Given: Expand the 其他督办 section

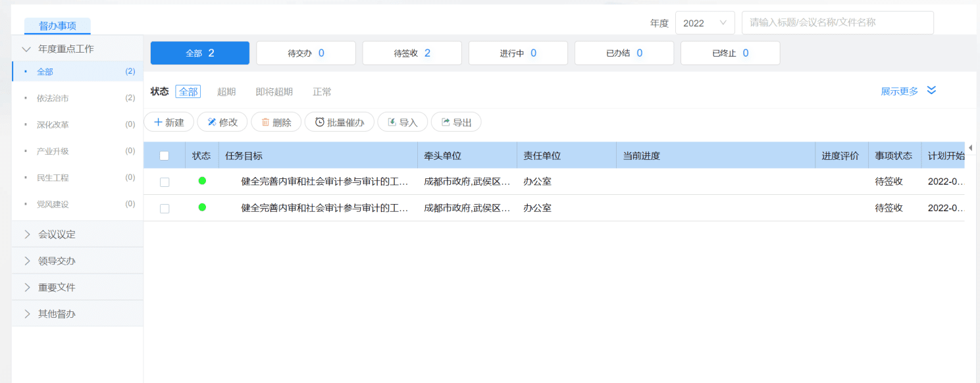Looking at the screenshot, I should click(x=77, y=314).
